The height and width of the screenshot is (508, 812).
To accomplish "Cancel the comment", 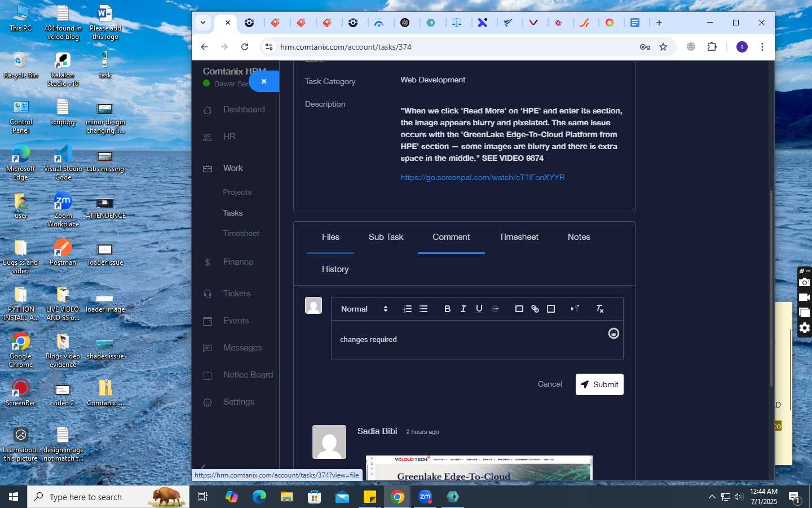I will (x=550, y=384).
